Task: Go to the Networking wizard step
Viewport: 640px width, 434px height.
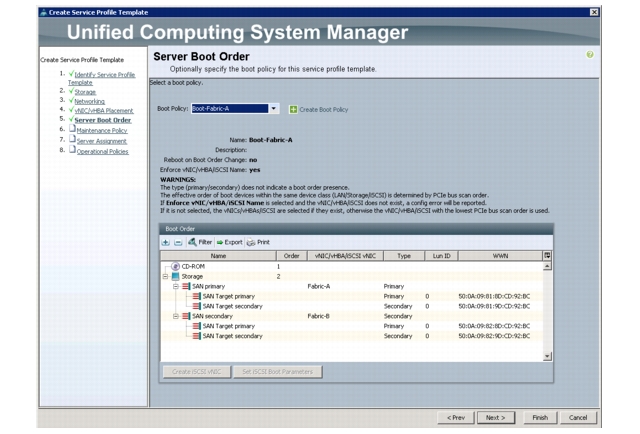Action: (x=89, y=101)
